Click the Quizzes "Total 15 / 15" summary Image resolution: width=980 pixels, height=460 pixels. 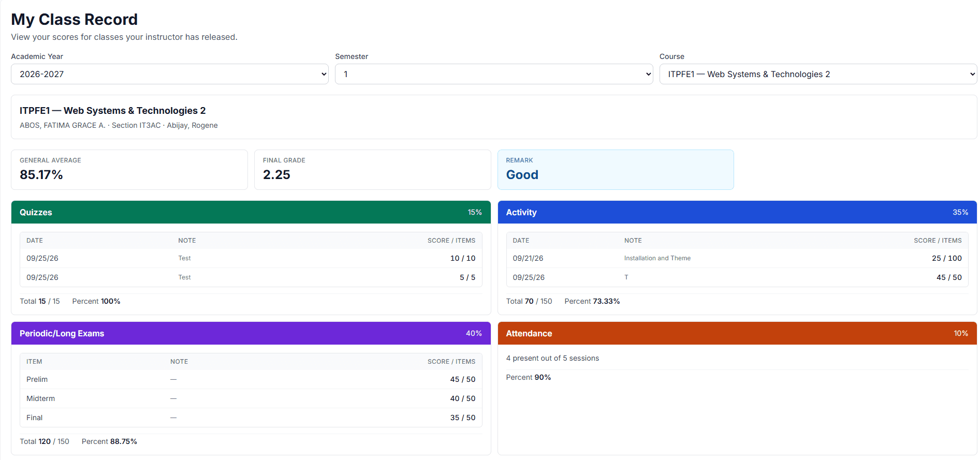(40, 301)
